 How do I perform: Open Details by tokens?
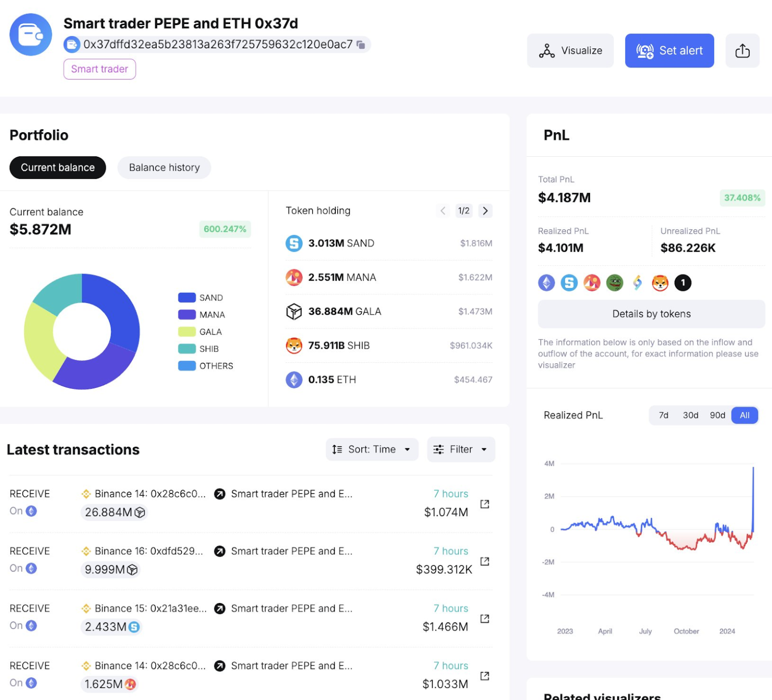pos(651,314)
